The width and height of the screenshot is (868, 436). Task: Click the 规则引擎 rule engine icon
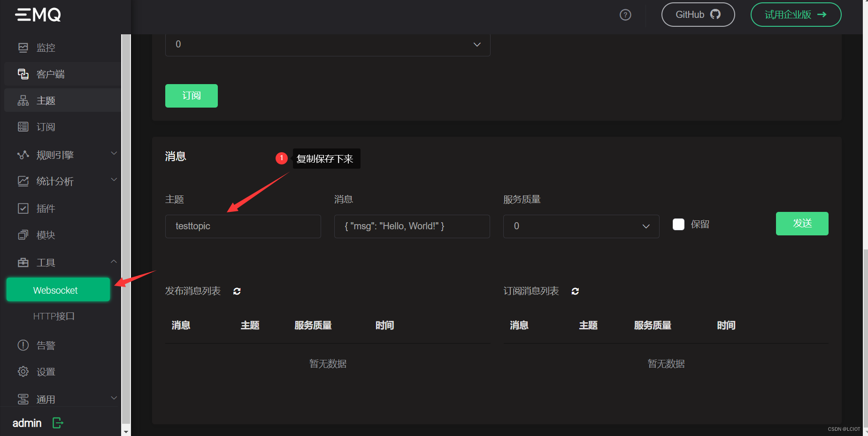pyautogui.click(x=23, y=155)
